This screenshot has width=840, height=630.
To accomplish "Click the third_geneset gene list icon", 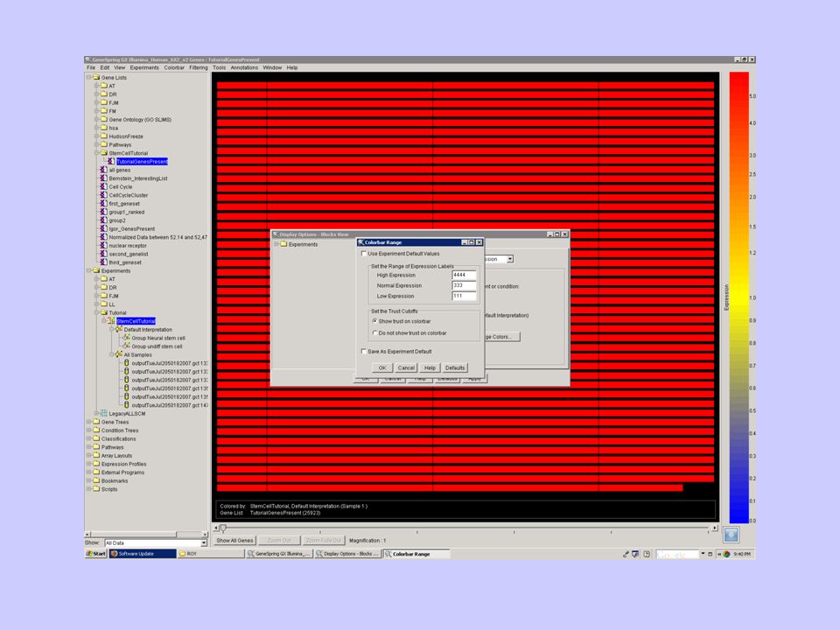I will (104, 262).
